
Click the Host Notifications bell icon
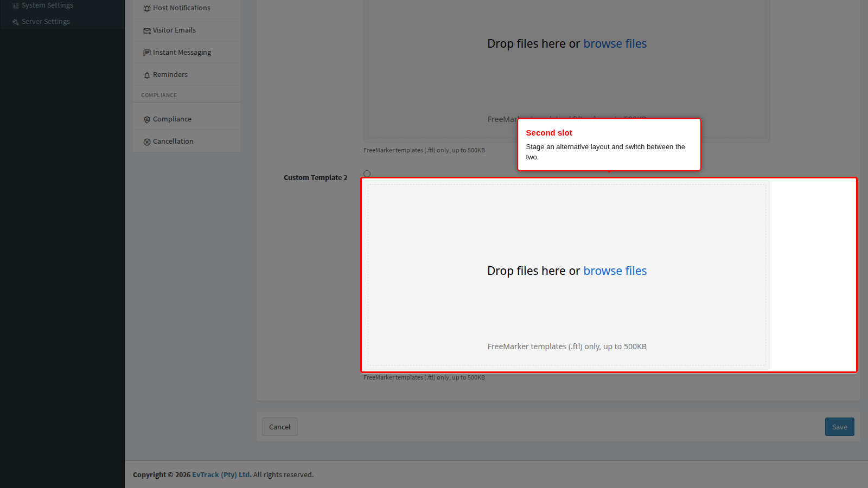[147, 9]
